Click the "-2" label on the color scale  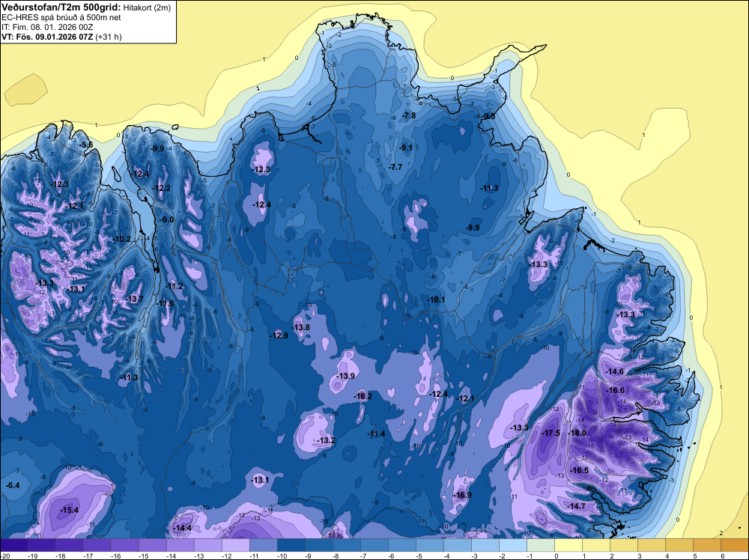coord(503,556)
